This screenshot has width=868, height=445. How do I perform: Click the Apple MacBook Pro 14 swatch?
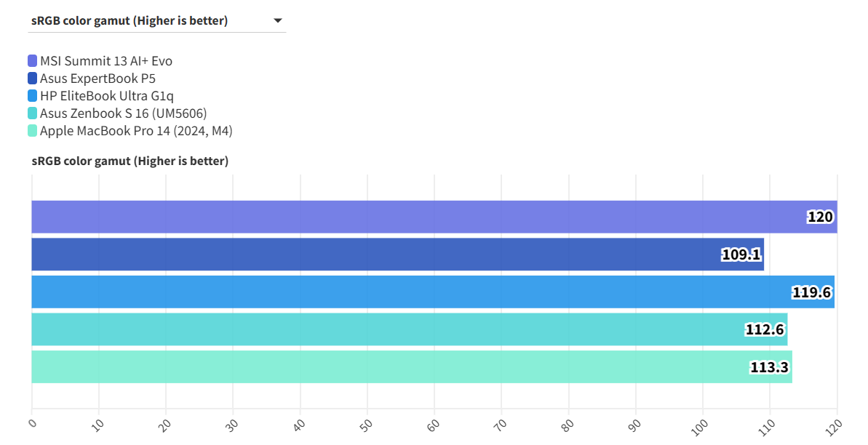[33, 131]
